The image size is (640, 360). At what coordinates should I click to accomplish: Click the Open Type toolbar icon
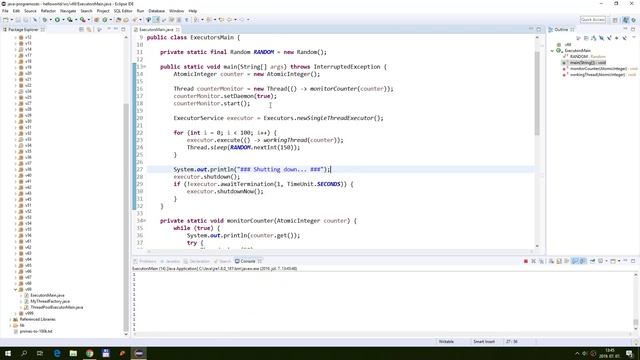click(x=118, y=20)
